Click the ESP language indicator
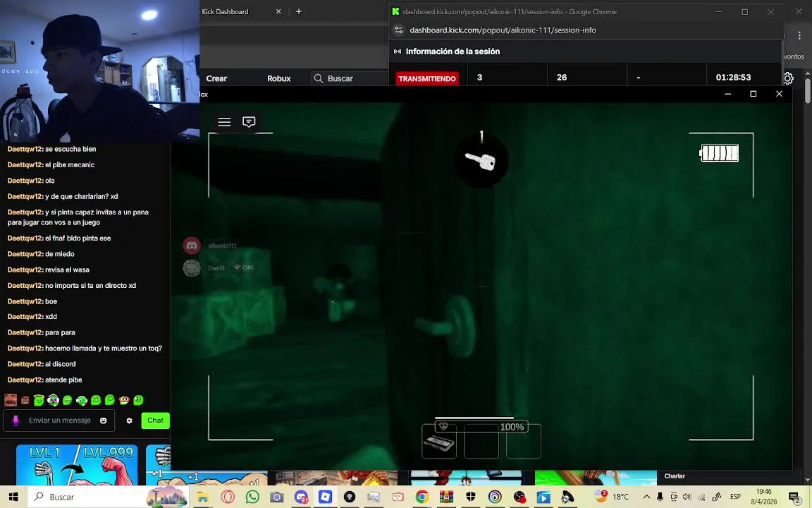The height and width of the screenshot is (508, 812). [x=735, y=497]
